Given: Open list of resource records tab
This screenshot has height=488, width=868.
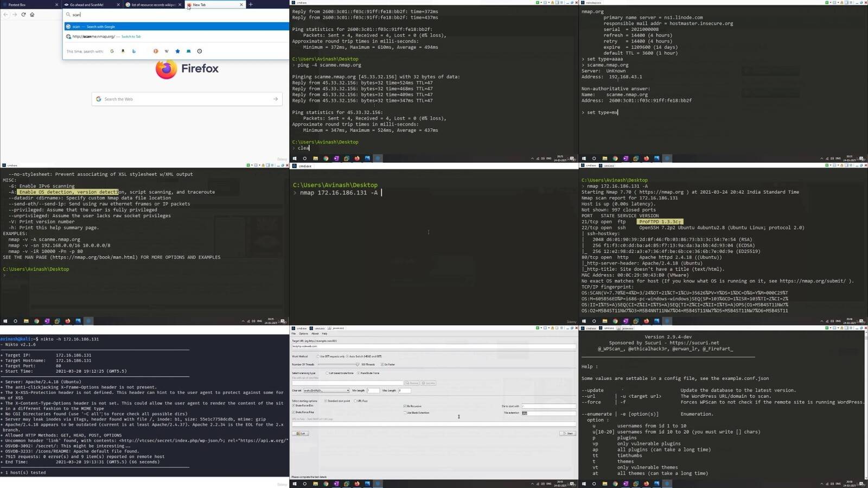Looking at the screenshot, I should click(153, 4).
